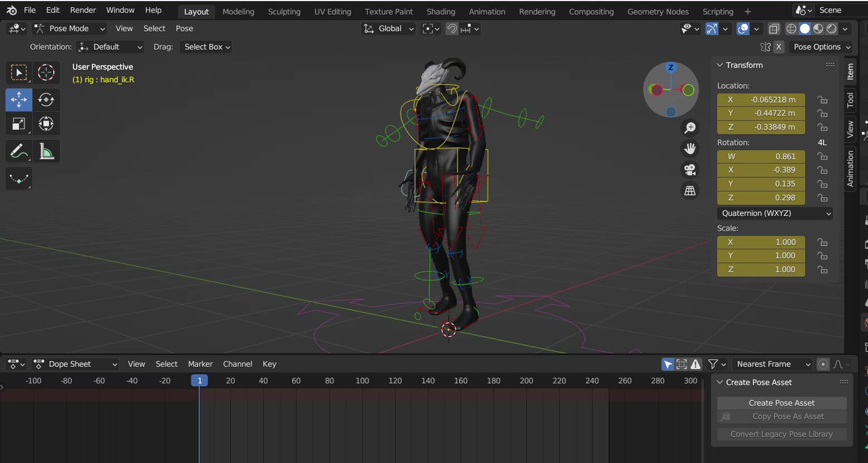Toggle the Snap magnet icon

(452, 28)
